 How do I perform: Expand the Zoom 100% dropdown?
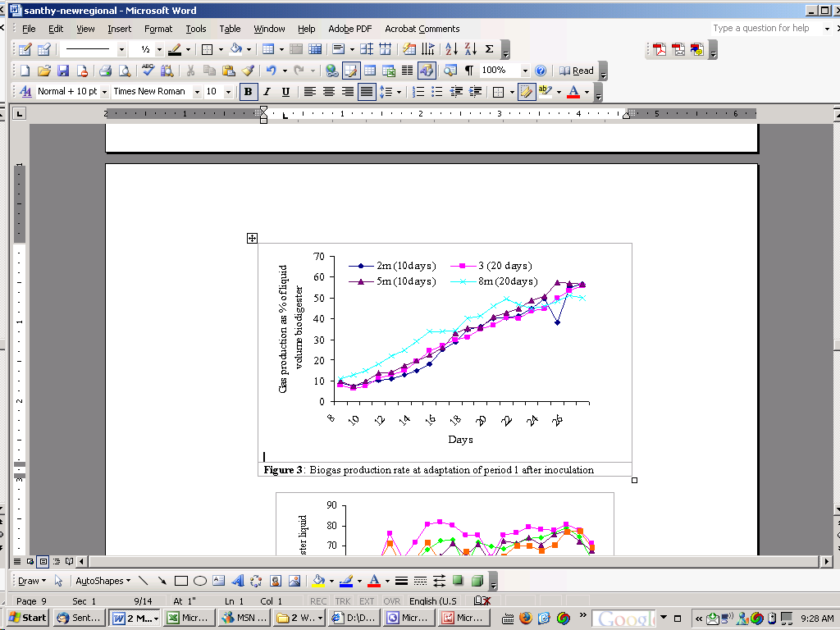[x=525, y=71]
